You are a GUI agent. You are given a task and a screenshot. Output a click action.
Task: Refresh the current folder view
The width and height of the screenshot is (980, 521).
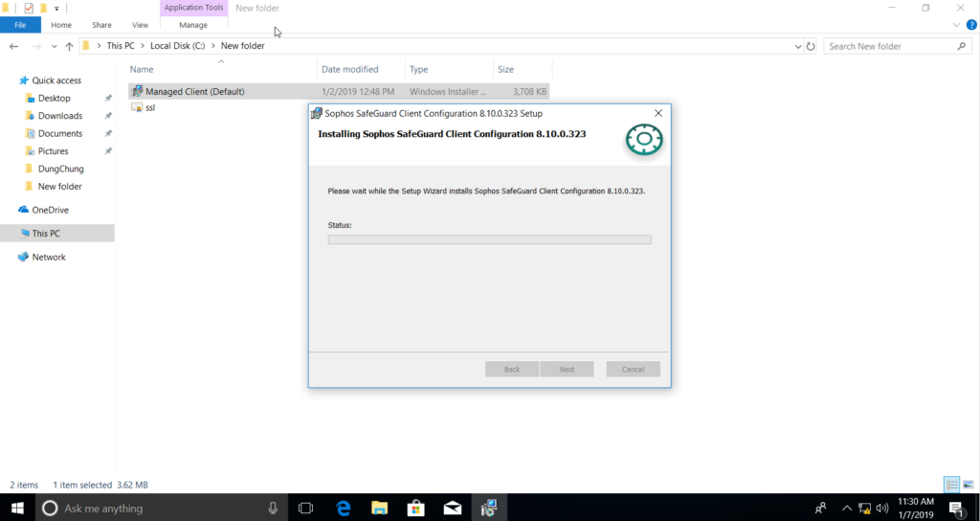coord(811,46)
